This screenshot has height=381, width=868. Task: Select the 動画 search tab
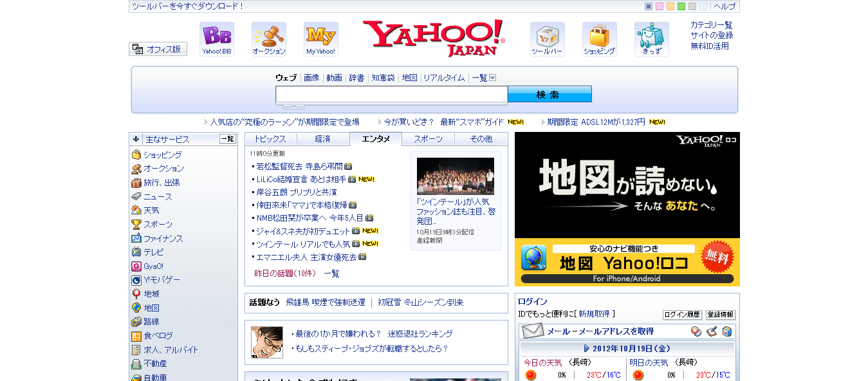pos(334,78)
